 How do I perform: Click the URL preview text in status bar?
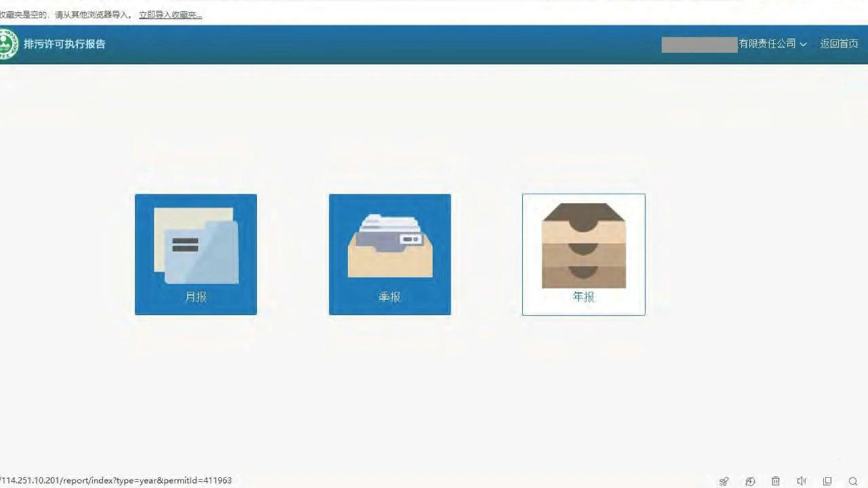coord(115,481)
